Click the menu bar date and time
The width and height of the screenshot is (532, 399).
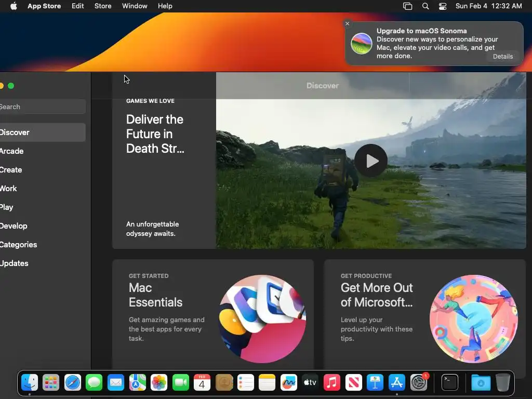(x=488, y=6)
